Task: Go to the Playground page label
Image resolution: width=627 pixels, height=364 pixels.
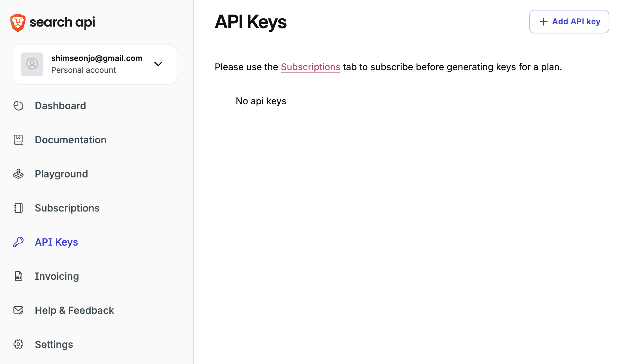Action: 61,174
